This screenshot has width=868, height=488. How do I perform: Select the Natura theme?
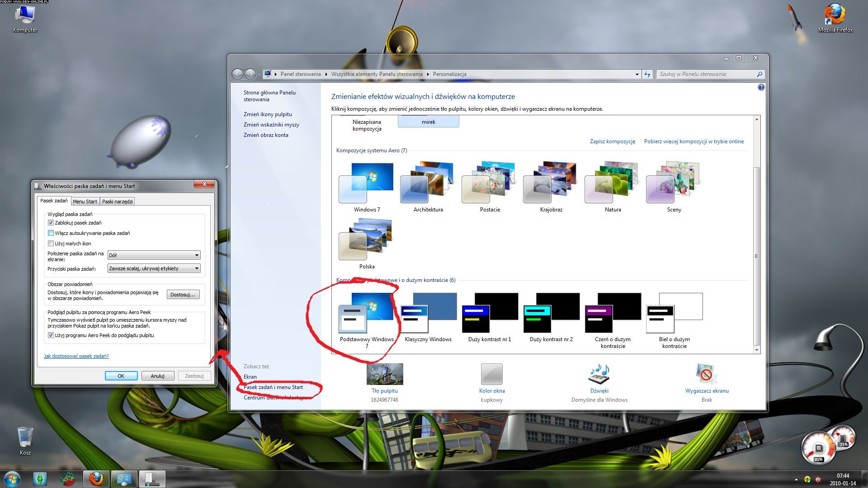[613, 187]
